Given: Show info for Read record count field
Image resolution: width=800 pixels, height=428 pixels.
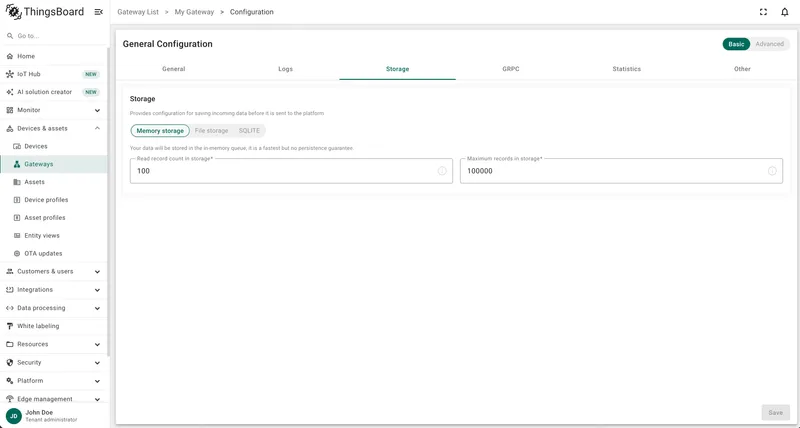Looking at the screenshot, I should tap(442, 171).
